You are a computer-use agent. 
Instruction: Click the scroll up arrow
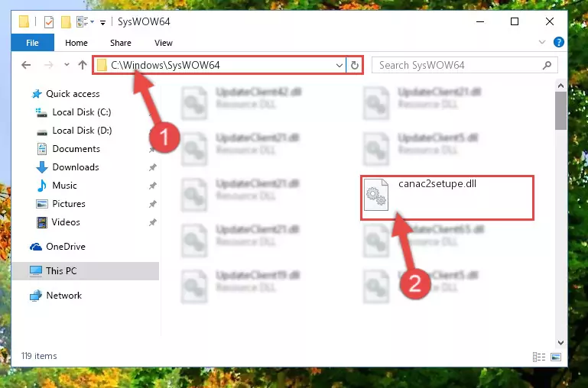click(x=560, y=86)
